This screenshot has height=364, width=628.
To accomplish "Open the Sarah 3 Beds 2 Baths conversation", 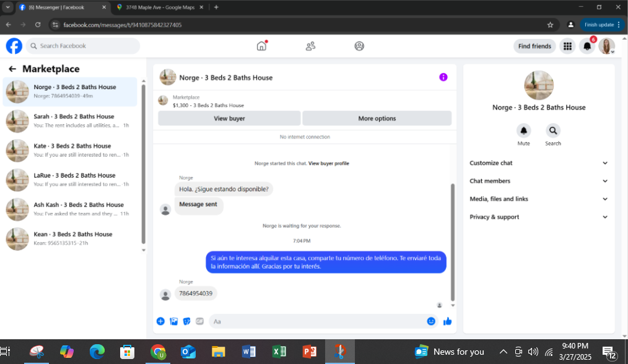I will point(70,121).
